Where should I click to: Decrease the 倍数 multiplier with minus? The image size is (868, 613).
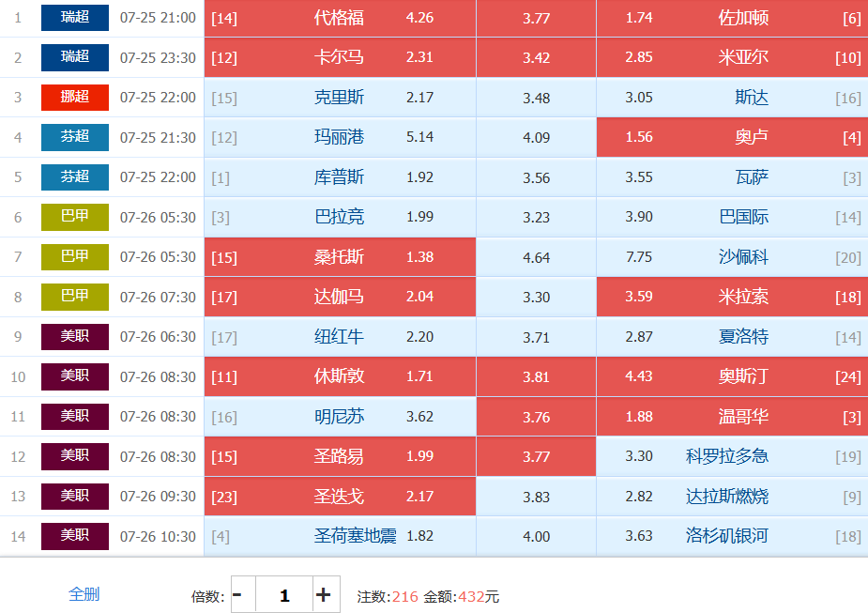click(243, 595)
